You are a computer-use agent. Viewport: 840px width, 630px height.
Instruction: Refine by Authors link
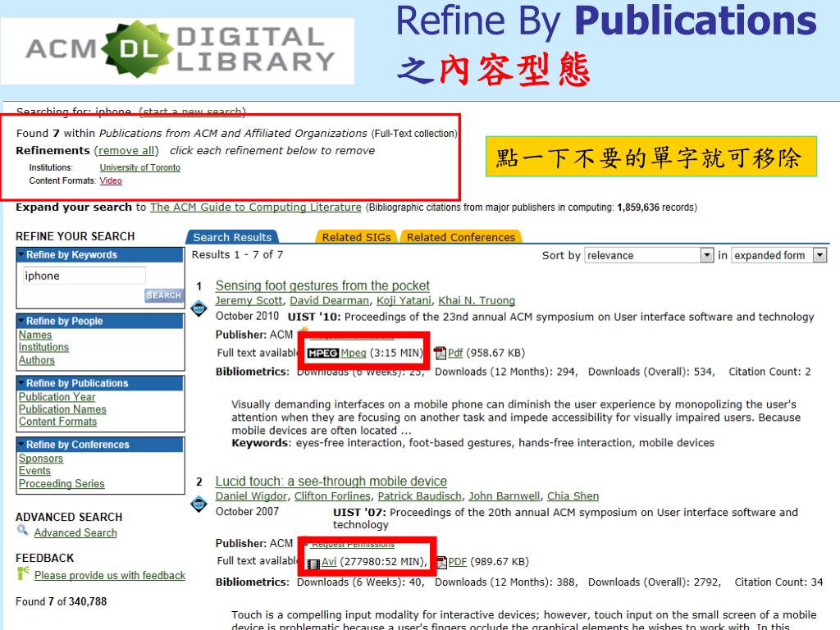pos(36,360)
